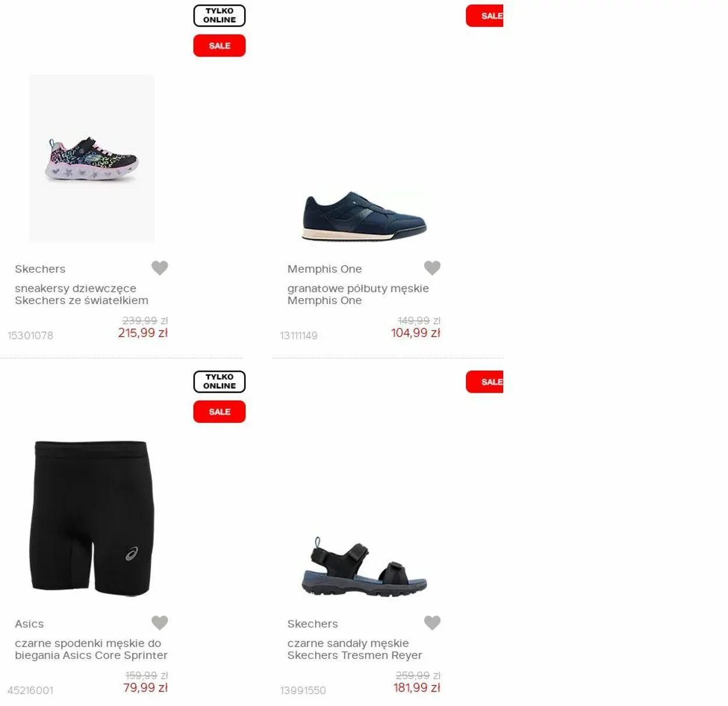
Task: Add Memphis One półbuty to wishlist heart
Action: 432,268
